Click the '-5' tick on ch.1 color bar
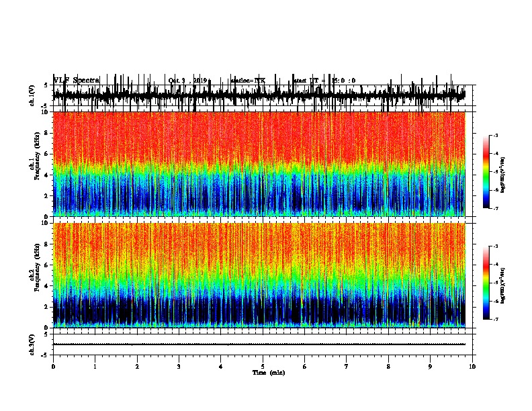 pyautogui.click(x=495, y=172)
